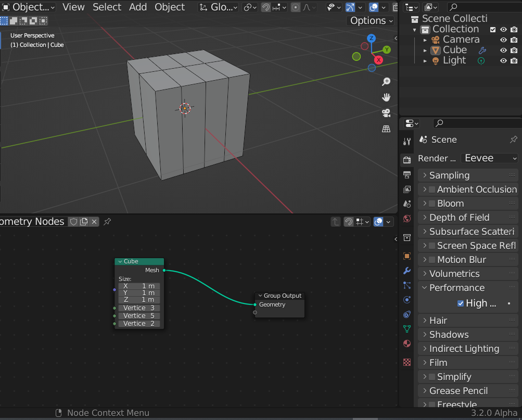522x420 pixels.
Task: Open the Object menu in the viewport
Action: coord(170,7)
